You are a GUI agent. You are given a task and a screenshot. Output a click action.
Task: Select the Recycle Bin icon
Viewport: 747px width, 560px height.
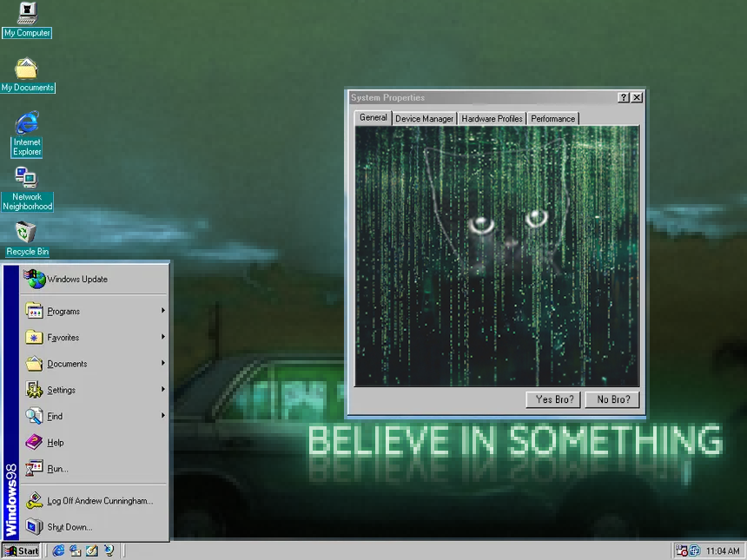pos(27,239)
